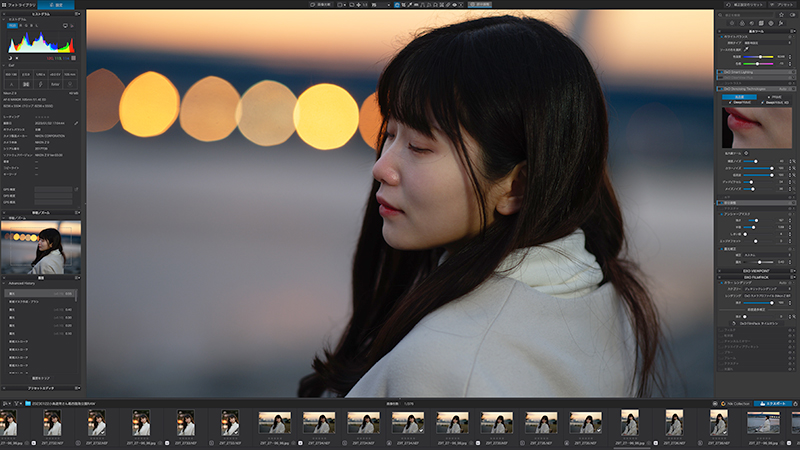The height and width of the screenshot is (450, 800).
Task: Select the RGB histogram channel button
Action: pyautogui.click(x=12, y=26)
